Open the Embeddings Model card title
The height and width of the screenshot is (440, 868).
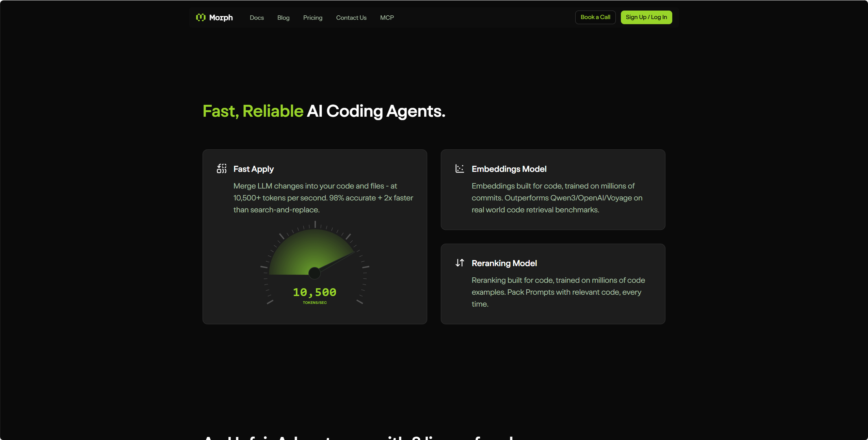[x=509, y=169]
